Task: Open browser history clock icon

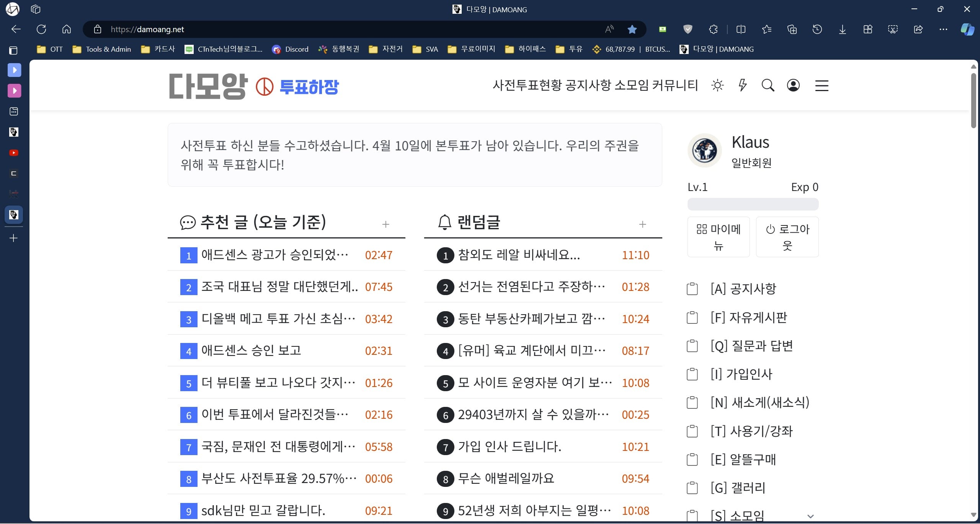Action: [x=817, y=29]
